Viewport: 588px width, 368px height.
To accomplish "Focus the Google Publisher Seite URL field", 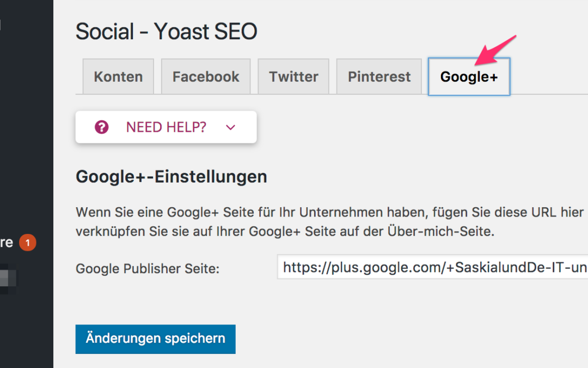I will [x=432, y=267].
